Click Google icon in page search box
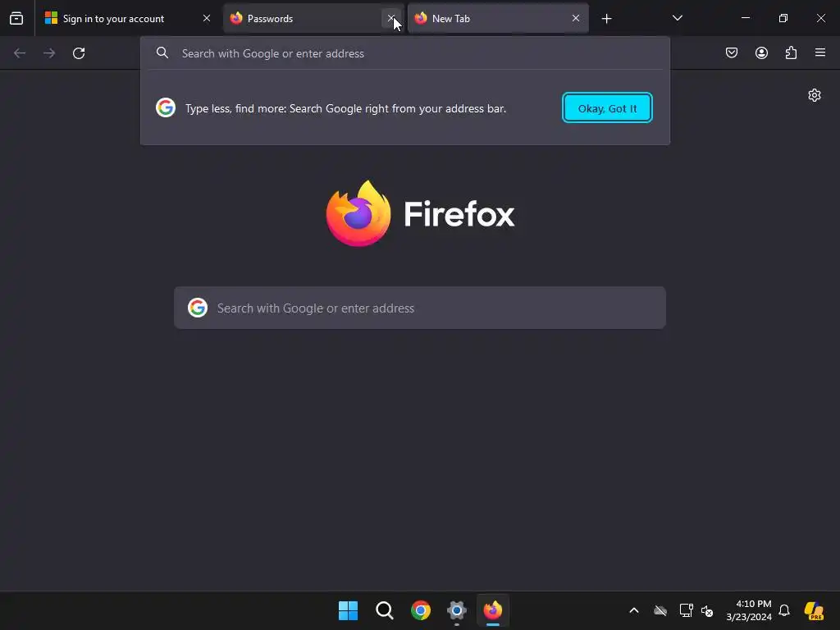 (x=198, y=308)
